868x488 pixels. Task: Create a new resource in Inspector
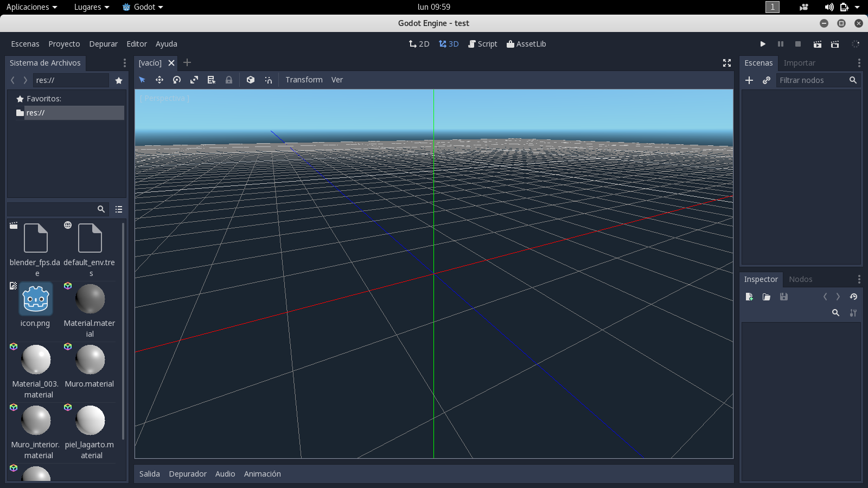click(749, 297)
